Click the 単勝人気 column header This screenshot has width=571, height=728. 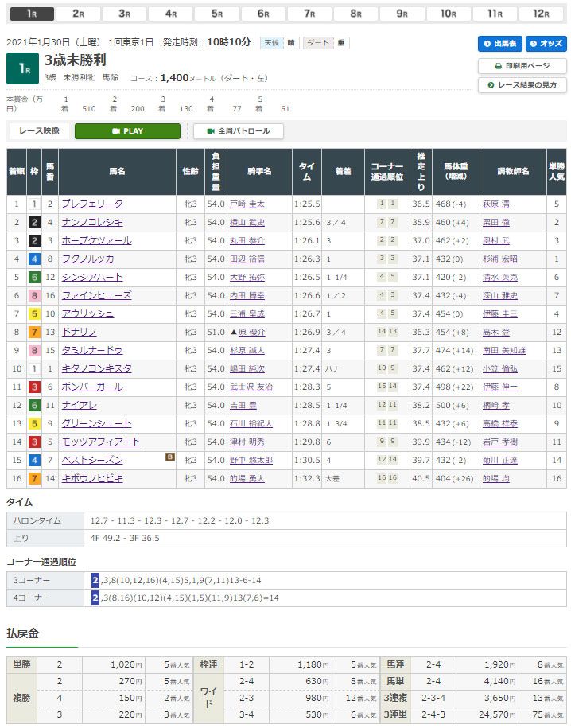tap(556, 171)
